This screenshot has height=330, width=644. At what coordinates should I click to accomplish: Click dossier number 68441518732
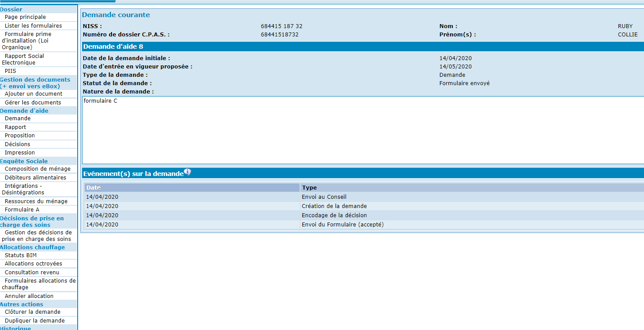click(x=279, y=34)
